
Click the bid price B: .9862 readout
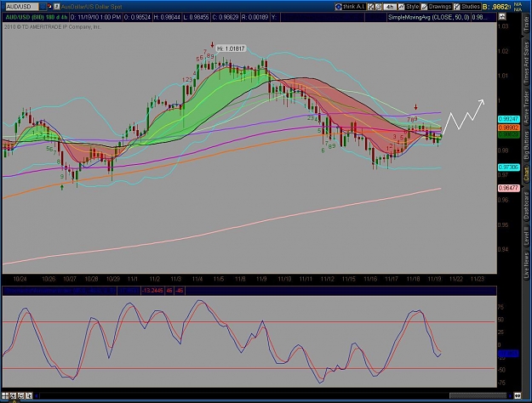tap(497, 7)
